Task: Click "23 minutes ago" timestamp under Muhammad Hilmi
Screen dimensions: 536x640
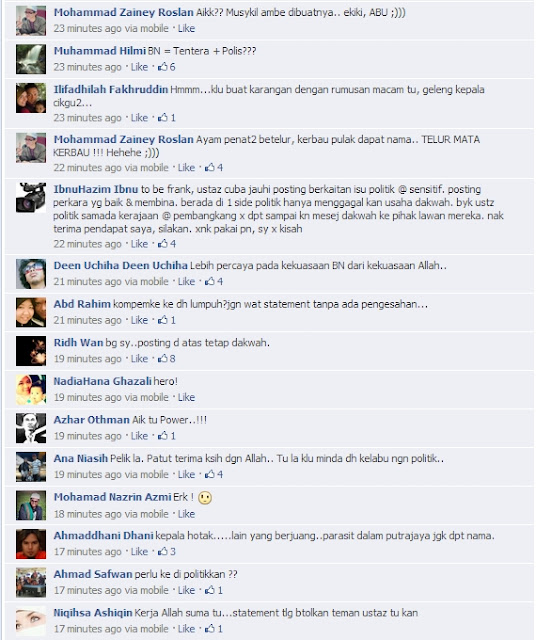Action: tap(87, 67)
